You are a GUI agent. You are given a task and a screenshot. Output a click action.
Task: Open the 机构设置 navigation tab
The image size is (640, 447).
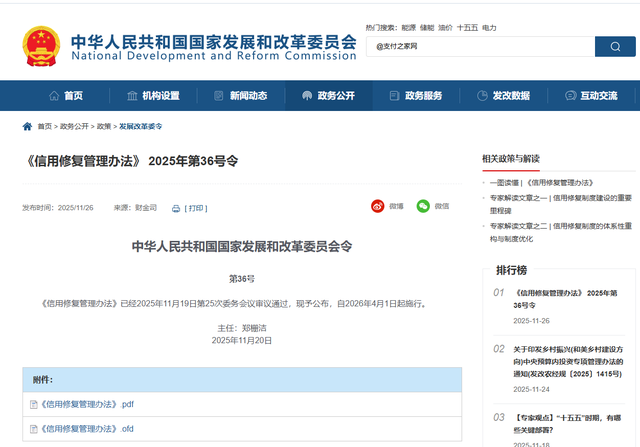pos(153,96)
